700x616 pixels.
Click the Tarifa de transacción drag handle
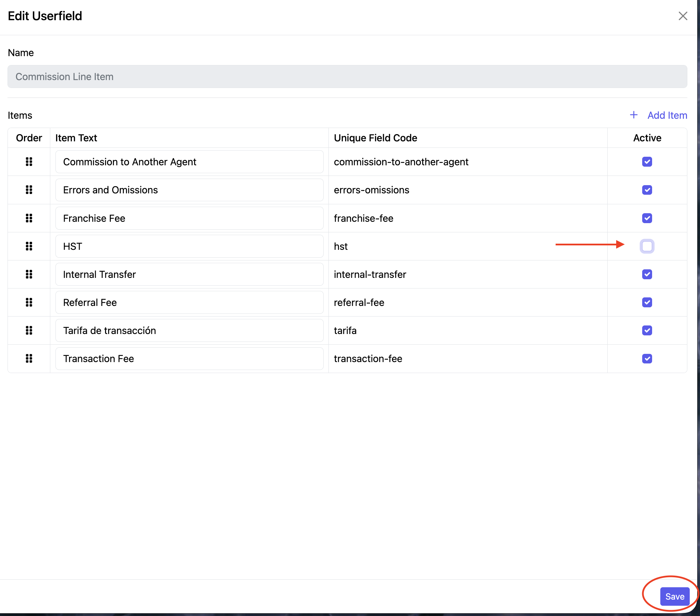tap(29, 331)
